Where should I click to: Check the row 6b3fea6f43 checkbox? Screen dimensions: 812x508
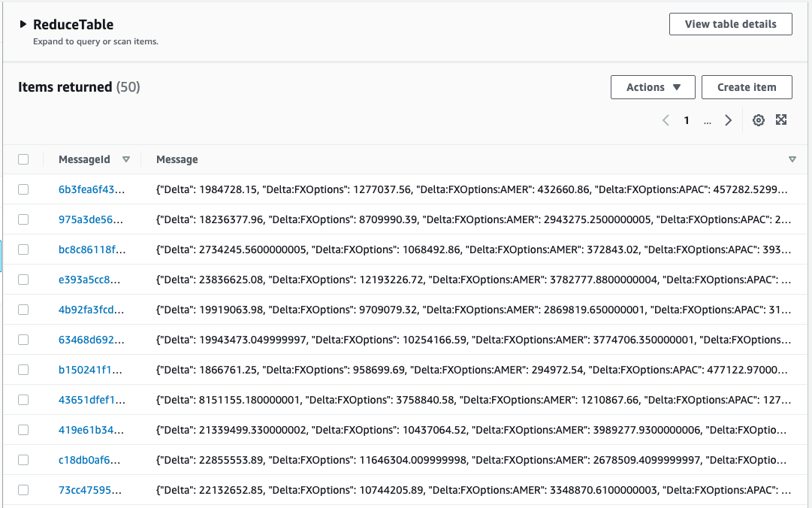coord(23,189)
